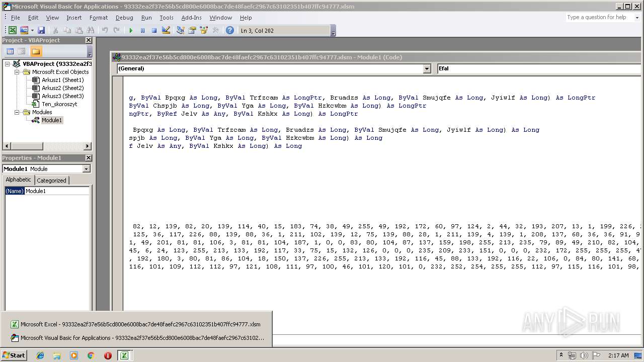
Task: Click the View Microsoft Excel toolbar icon
Action: [x=13, y=31]
